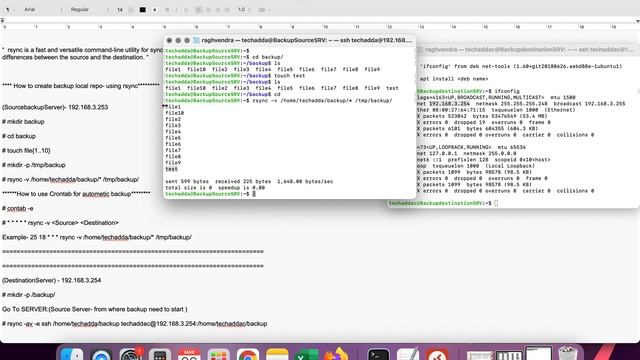Click the '# cd backup' line
Image resolution: width=640 pixels, height=360 pixels.
[x=19, y=136]
